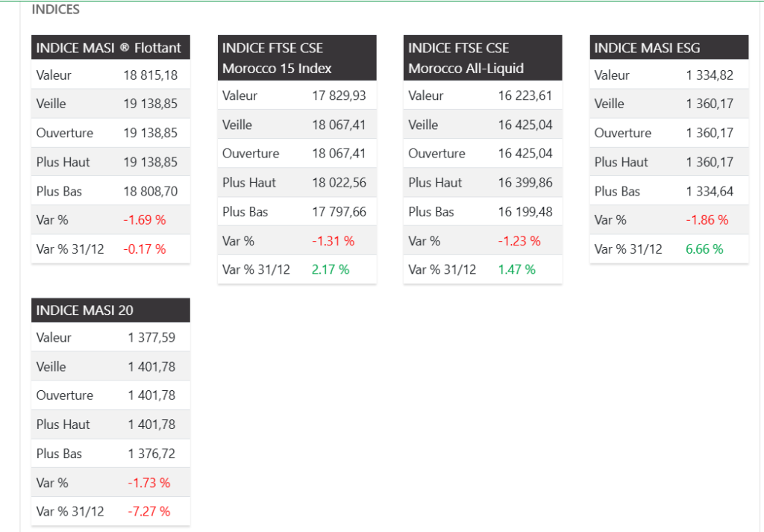Viewport: 764px width, 532px height.
Task: Click Morocco All-Liquid Var % value -1.23 %
Action: (x=519, y=241)
